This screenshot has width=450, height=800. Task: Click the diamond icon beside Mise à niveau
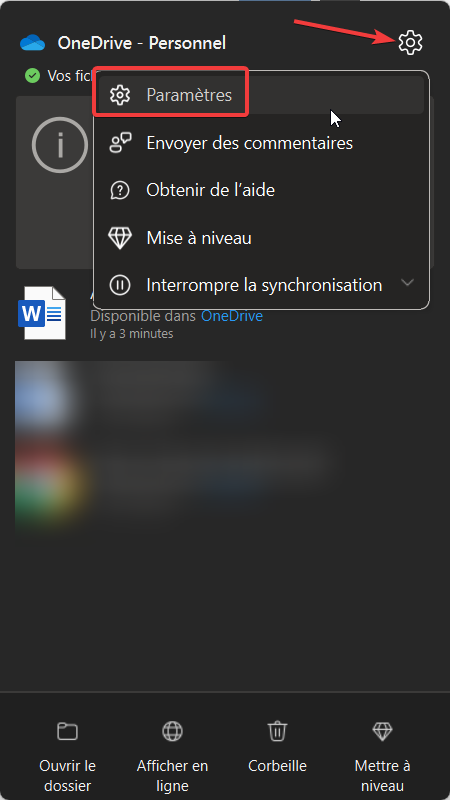[x=120, y=238]
